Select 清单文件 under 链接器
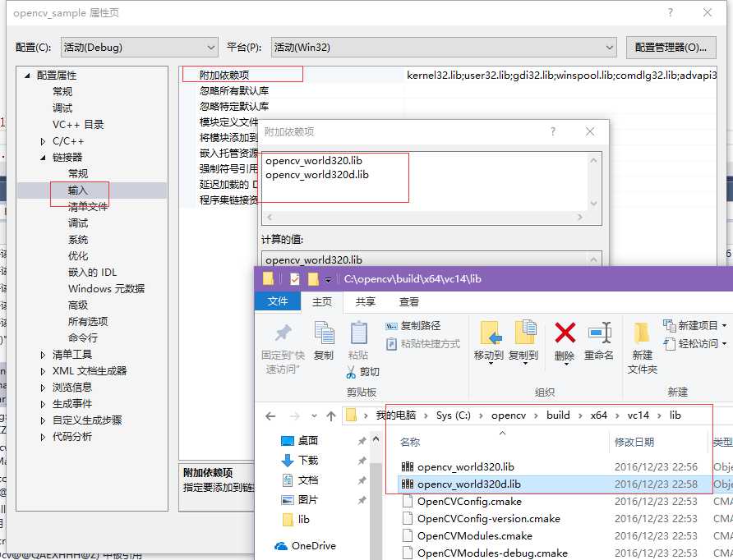The image size is (733, 560). coord(88,206)
